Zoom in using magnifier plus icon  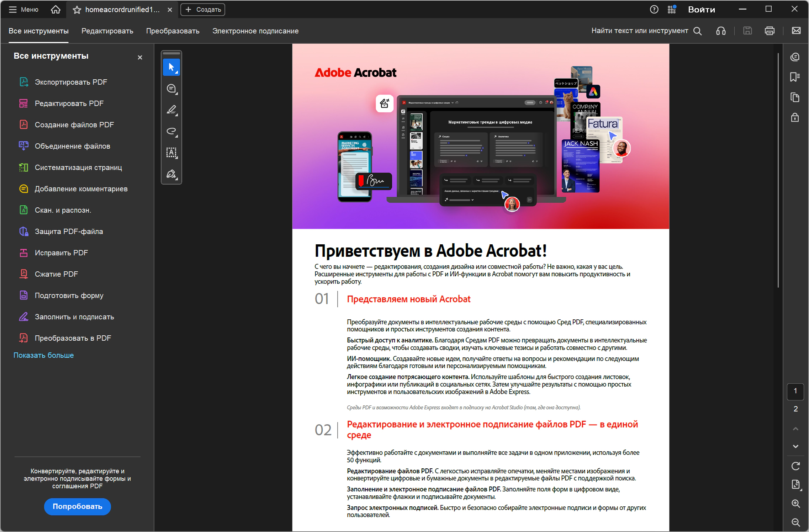click(x=795, y=504)
